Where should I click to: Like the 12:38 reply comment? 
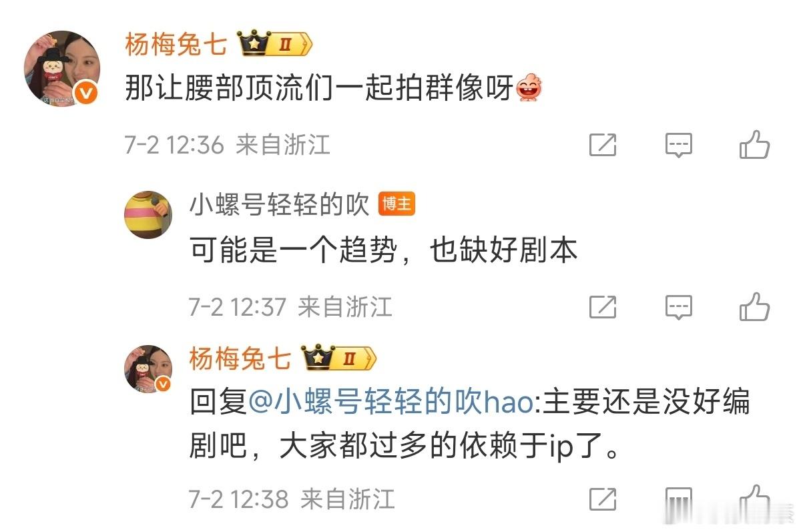[x=754, y=498]
